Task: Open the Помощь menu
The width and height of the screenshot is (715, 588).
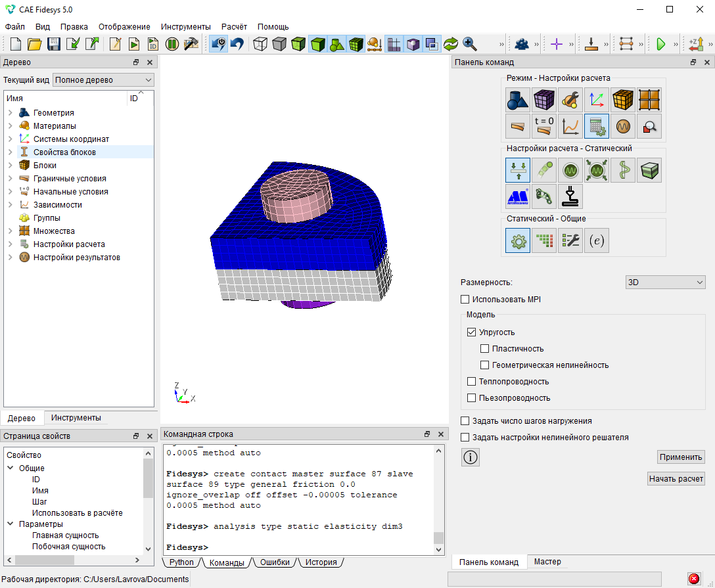Action: pos(273,26)
